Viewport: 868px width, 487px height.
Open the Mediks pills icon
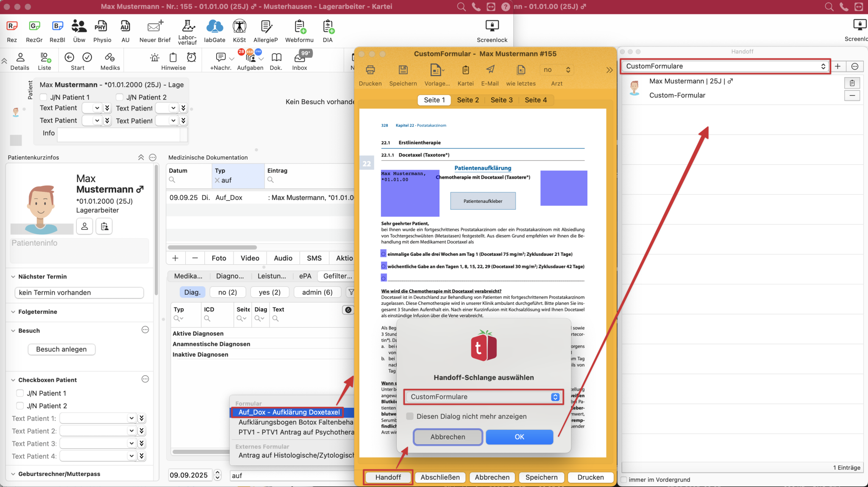pyautogui.click(x=110, y=57)
